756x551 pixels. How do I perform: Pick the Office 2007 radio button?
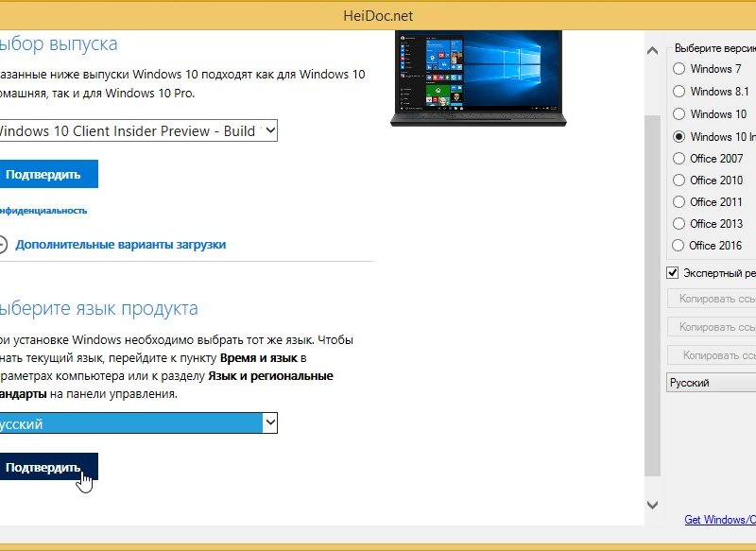[679, 158]
